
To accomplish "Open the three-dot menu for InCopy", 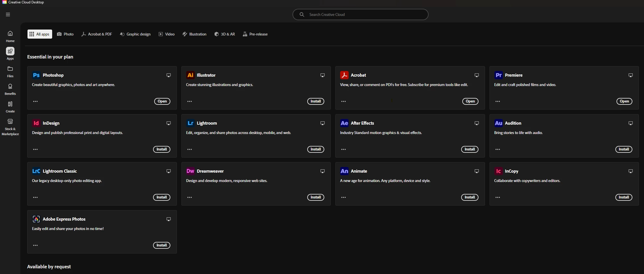I will click(x=498, y=197).
